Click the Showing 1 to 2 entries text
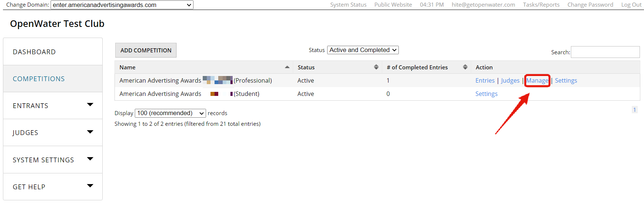644x204 pixels. [188, 124]
